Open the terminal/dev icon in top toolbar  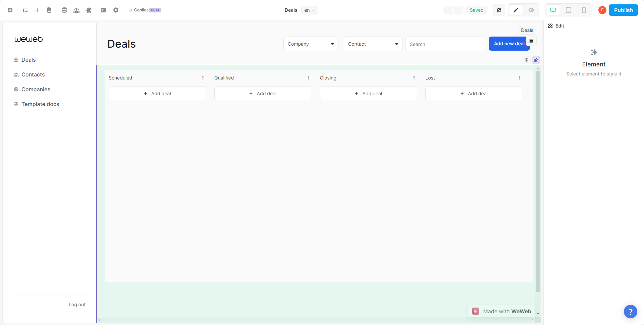(104, 10)
